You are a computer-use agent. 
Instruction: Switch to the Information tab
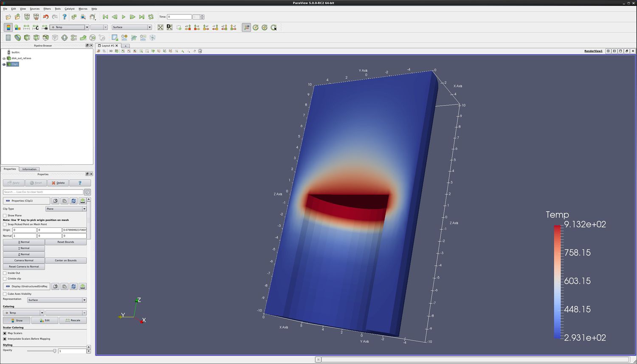(x=29, y=169)
